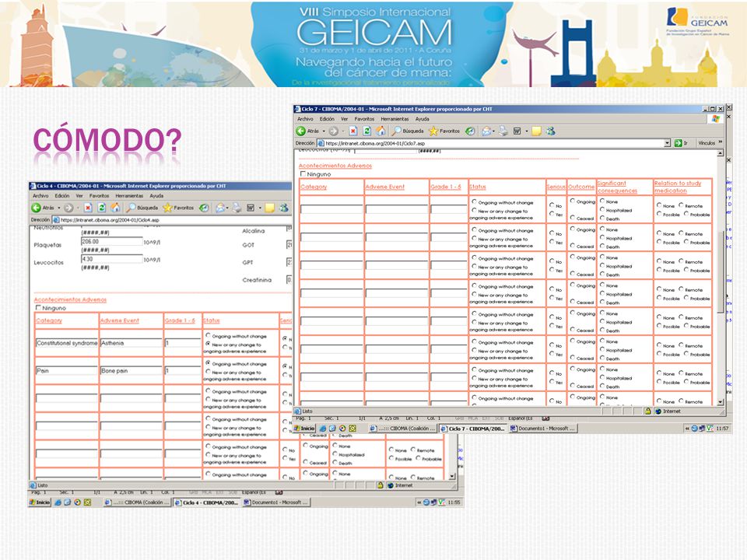The image size is (747, 560).
Task: Select 'Ongoing without change' for Asthenia in Ciclo 4
Action: click(208, 335)
